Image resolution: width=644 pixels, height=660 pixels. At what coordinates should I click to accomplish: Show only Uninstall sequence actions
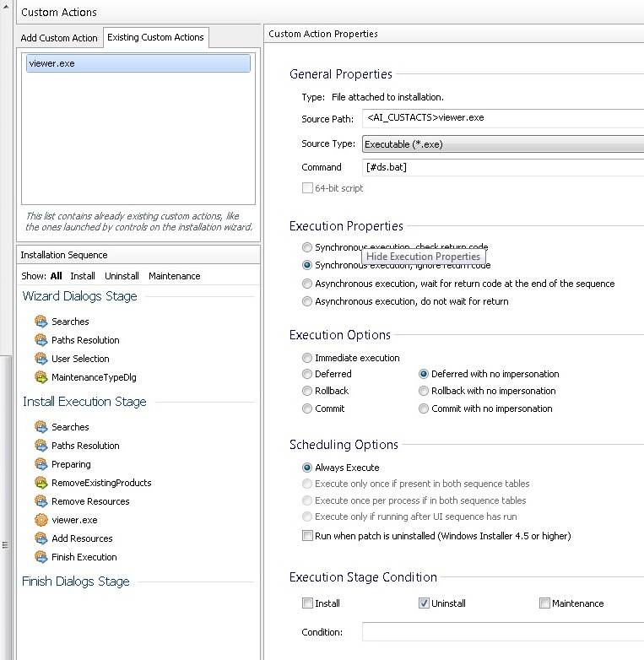point(122,276)
